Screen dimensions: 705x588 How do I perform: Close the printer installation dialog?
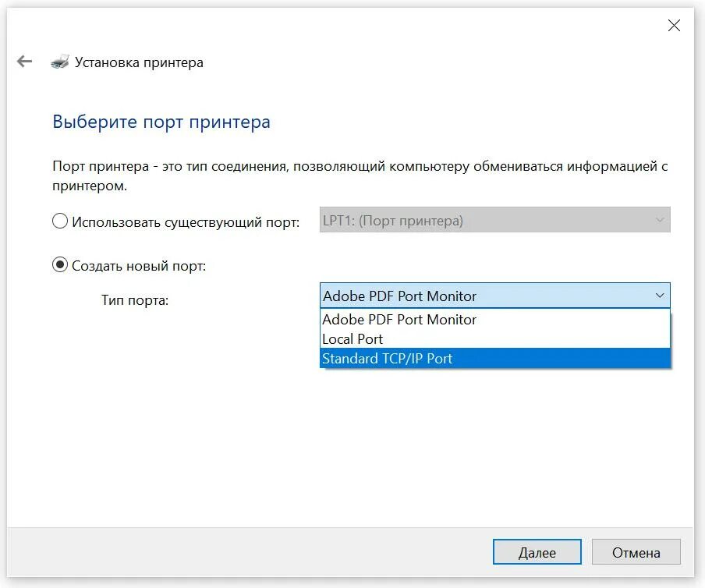point(674,25)
